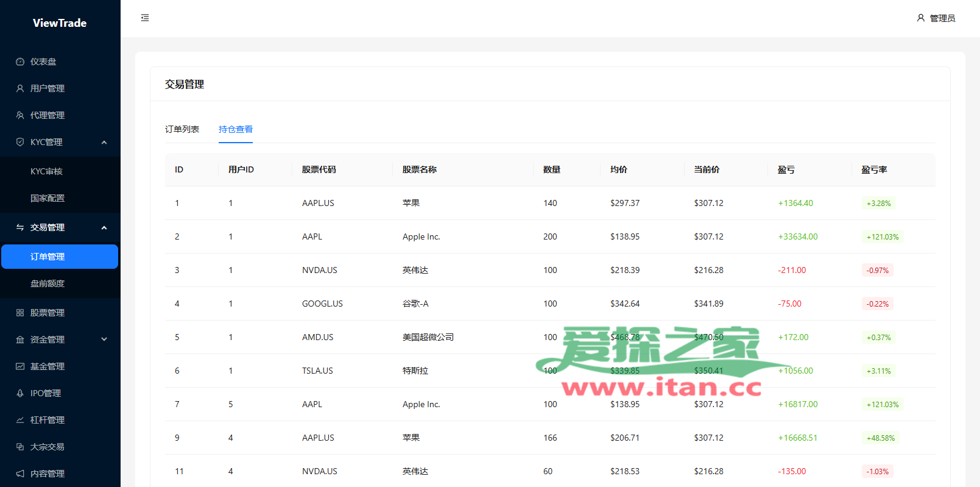Image resolution: width=980 pixels, height=487 pixels.
Task: Click the +3.28% profit rate badge
Action: 878,204
